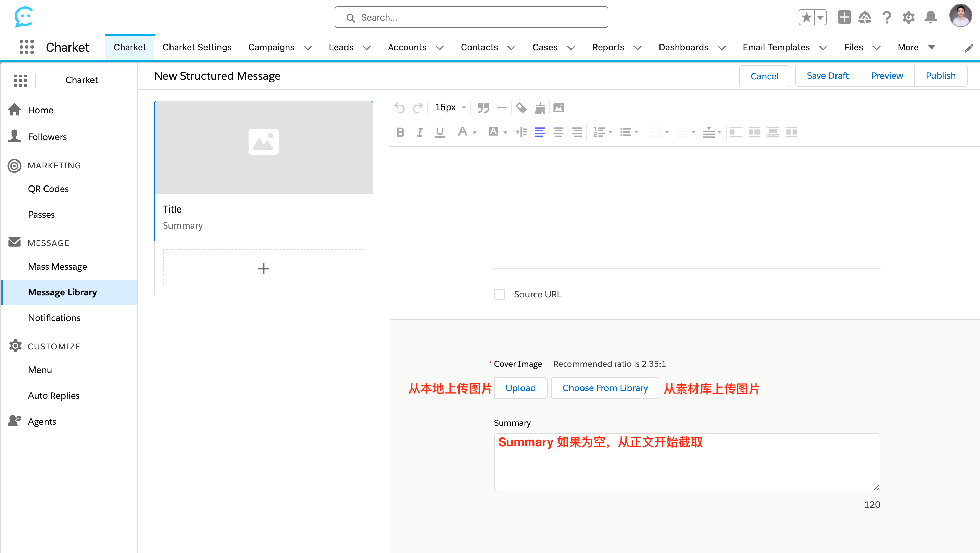Click the text highlight color button
This screenshot has height=553, width=980.
[x=493, y=131]
